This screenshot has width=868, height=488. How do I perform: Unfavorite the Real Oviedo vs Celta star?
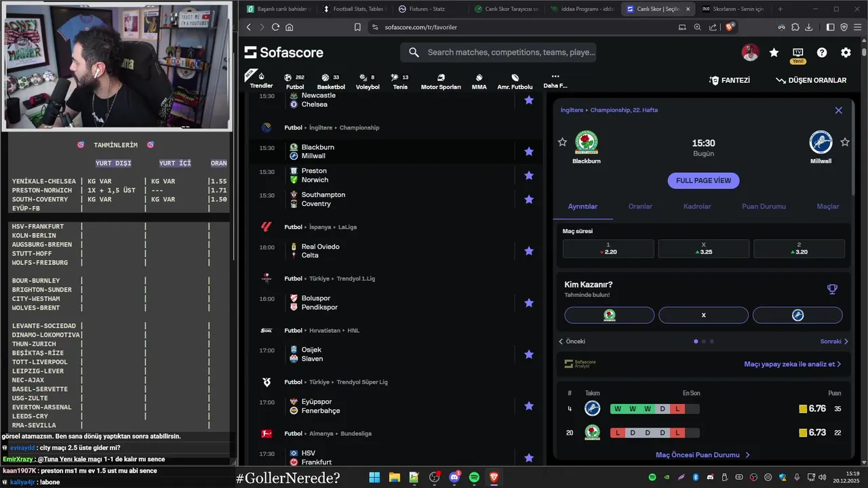(529, 251)
